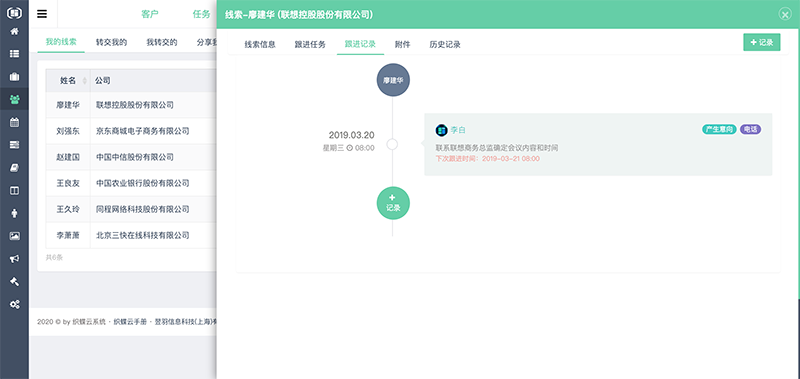Open the 任务 top navigation item

(202, 14)
